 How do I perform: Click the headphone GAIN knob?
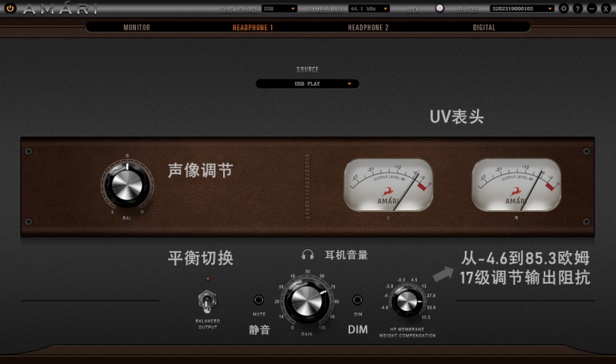click(306, 302)
